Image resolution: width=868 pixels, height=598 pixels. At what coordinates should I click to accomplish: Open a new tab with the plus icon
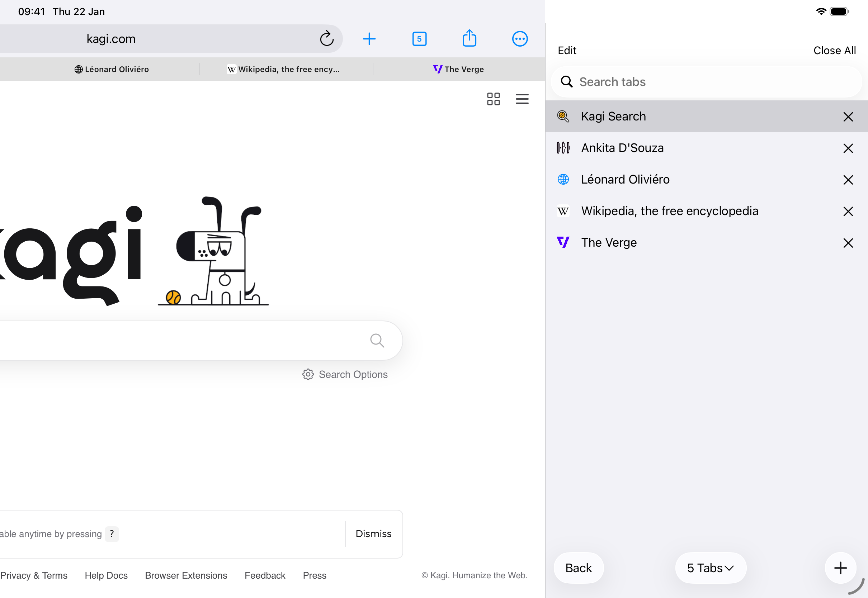coord(369,38)
